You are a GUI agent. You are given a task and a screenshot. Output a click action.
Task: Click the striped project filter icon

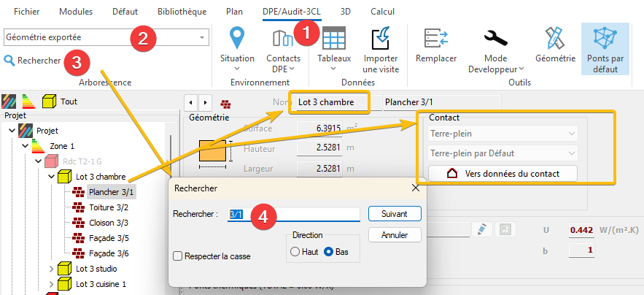click(9, 101)
